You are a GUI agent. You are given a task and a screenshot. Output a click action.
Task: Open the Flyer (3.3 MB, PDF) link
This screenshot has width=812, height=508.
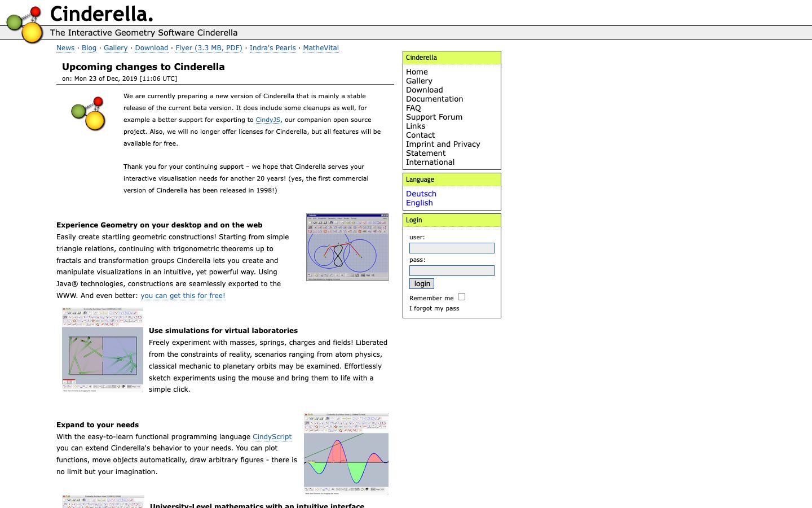click(x=209, y=48)
